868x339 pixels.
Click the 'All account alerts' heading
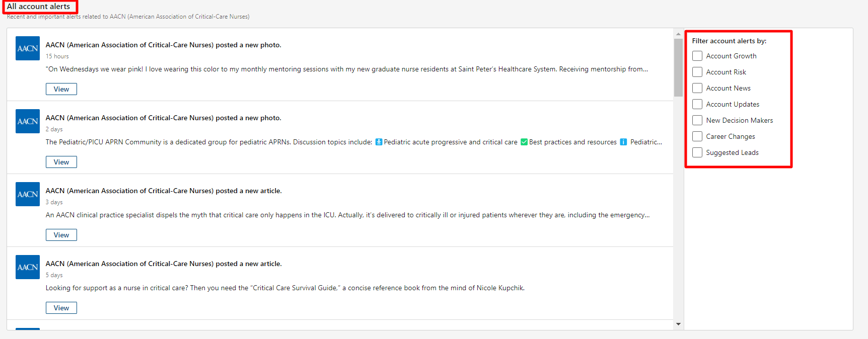(x=38, y=7)
